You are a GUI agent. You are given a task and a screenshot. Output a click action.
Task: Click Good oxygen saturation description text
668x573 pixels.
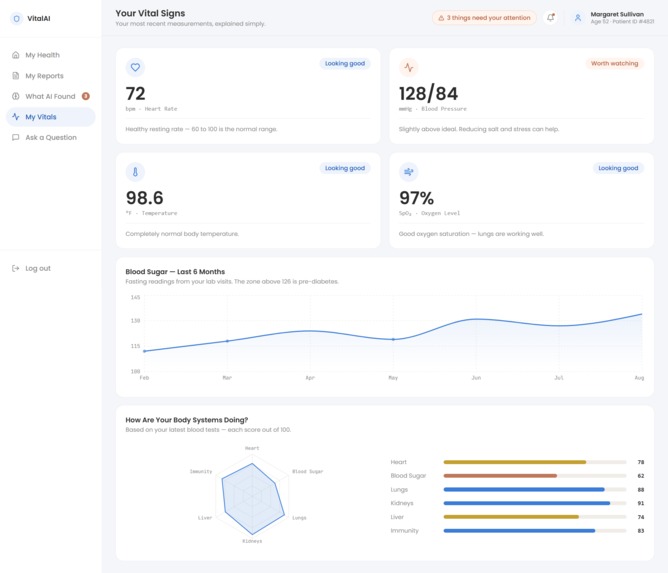coord(471,234)
